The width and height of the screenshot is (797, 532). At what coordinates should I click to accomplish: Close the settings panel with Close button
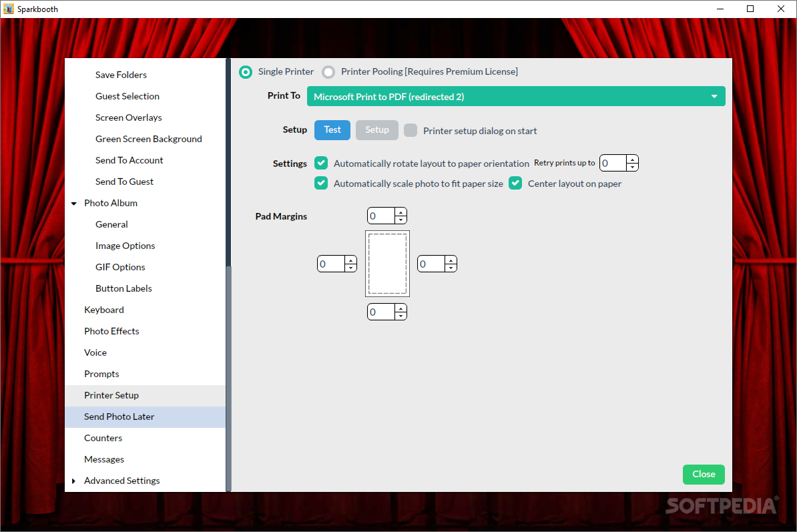(704, 474)
